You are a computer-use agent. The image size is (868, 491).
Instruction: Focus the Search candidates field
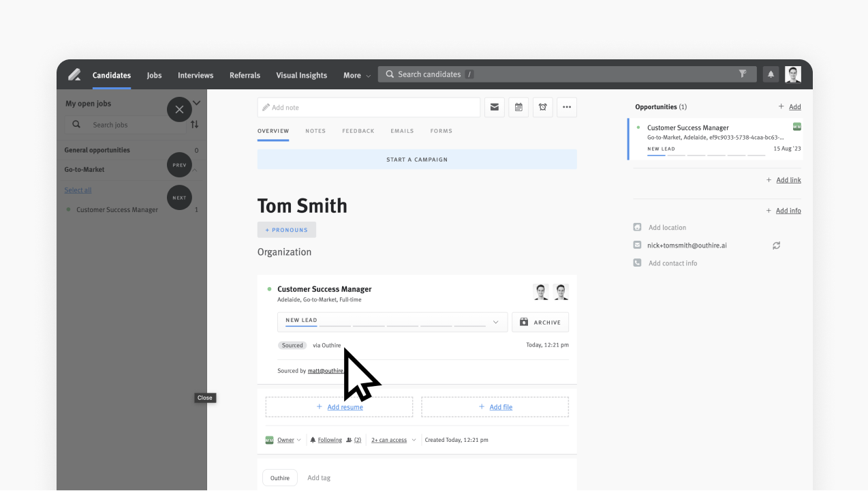click(567, 74)
